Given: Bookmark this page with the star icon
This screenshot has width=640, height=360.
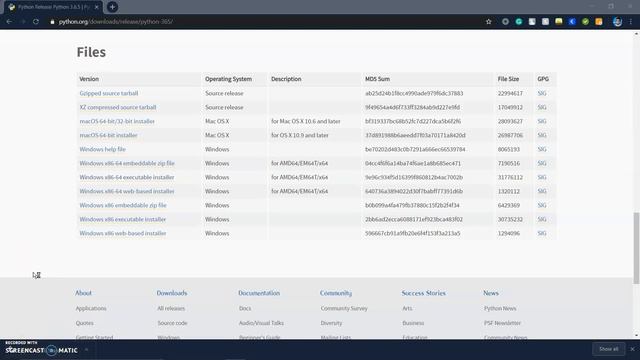Looking at the screenshot, I should (x=489, y=22).
